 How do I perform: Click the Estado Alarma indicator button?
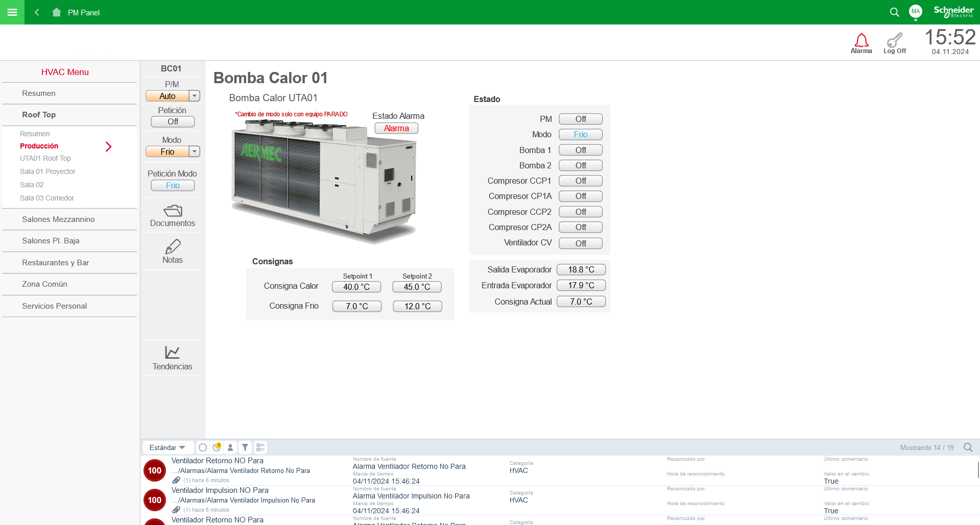396,129
